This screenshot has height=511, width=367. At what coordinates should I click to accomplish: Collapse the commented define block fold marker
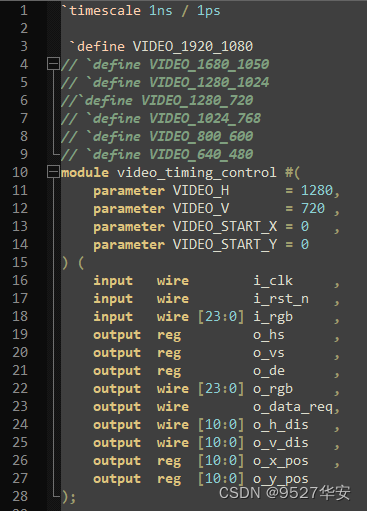[x=53, y=64]
